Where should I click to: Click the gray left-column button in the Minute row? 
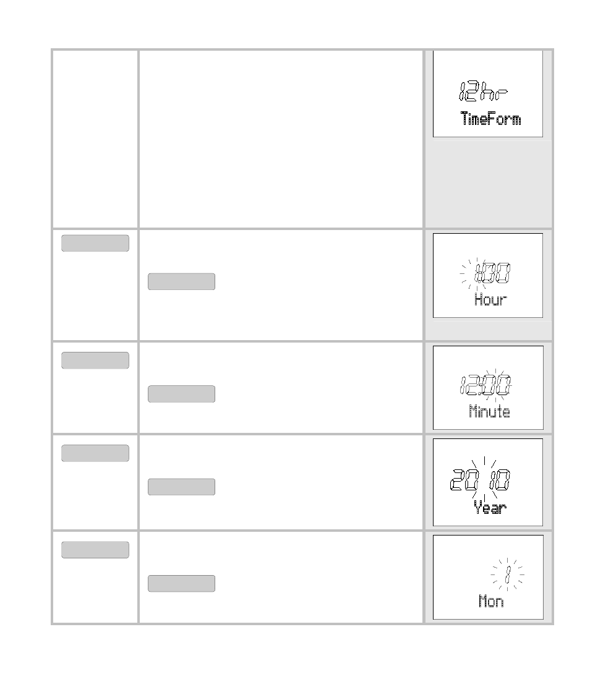pos(95,361)
